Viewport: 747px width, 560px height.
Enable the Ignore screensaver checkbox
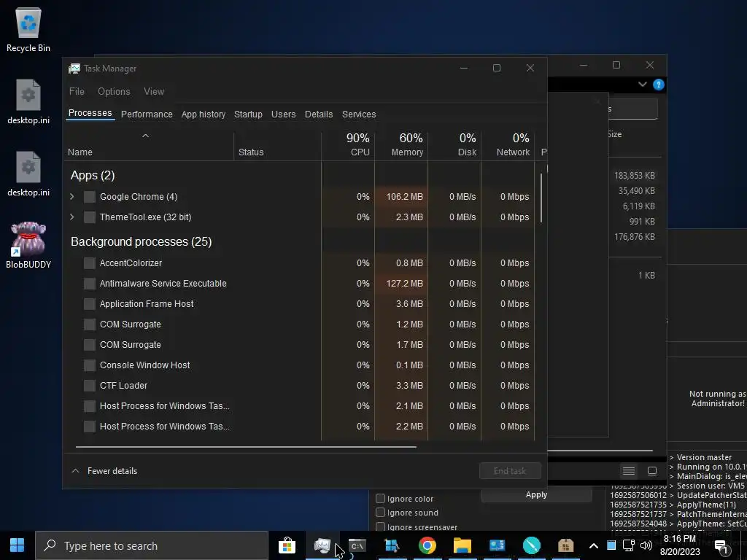(x=380, y=526)
